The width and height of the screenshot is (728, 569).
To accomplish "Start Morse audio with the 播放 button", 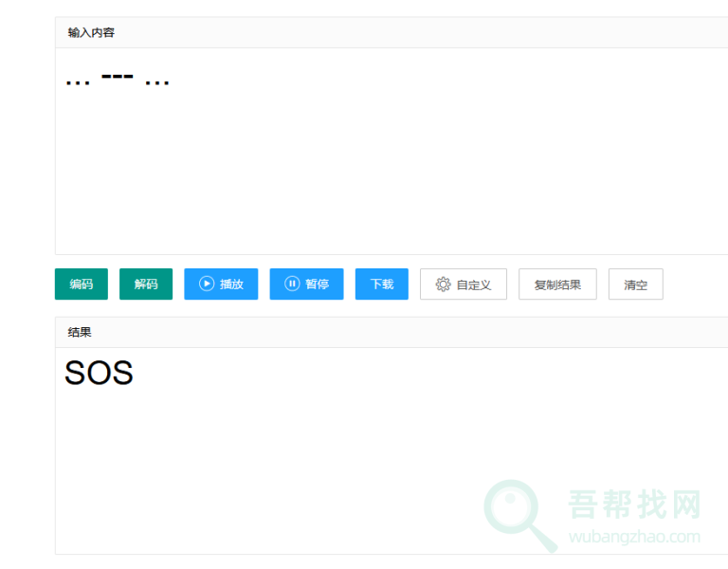I will pos(221,284).
